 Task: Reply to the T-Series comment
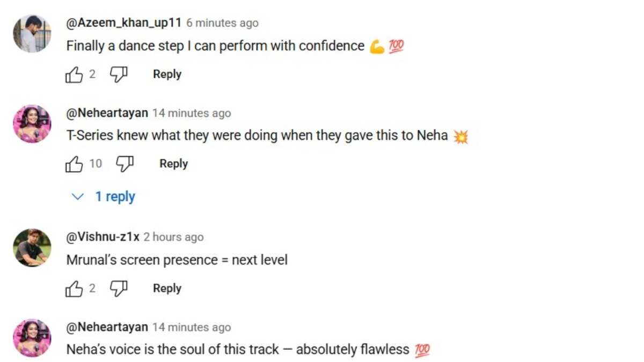(x=173, y=164)
